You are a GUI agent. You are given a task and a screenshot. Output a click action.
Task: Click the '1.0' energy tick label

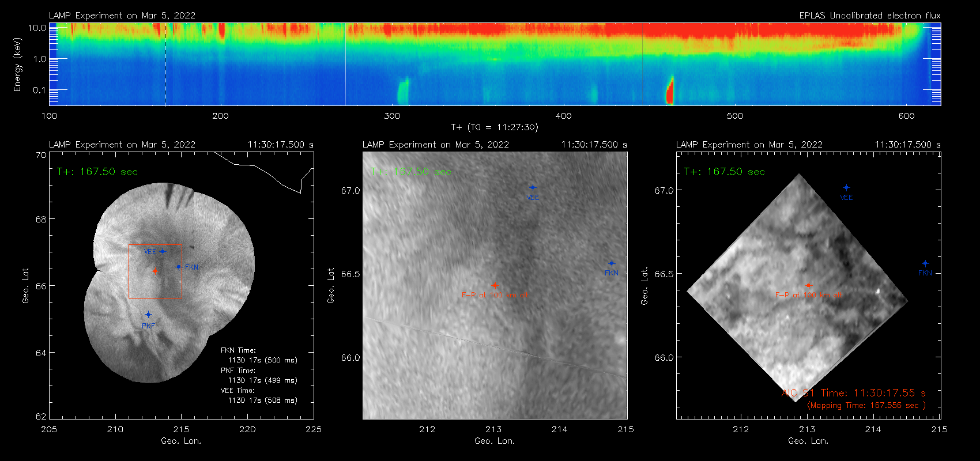[40, 59]
